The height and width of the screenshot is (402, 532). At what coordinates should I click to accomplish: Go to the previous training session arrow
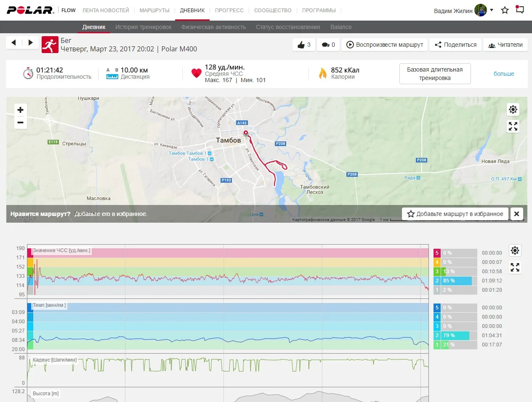coord(14,43)
